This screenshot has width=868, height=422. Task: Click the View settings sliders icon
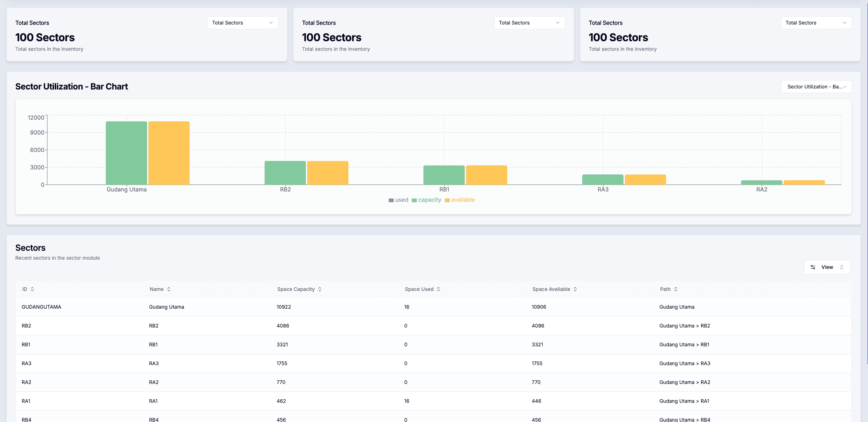point(813,267)
